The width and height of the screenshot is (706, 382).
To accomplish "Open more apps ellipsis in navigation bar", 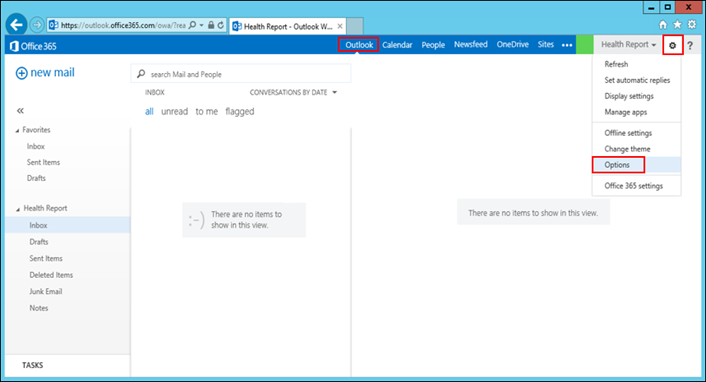I will [567, 45].
